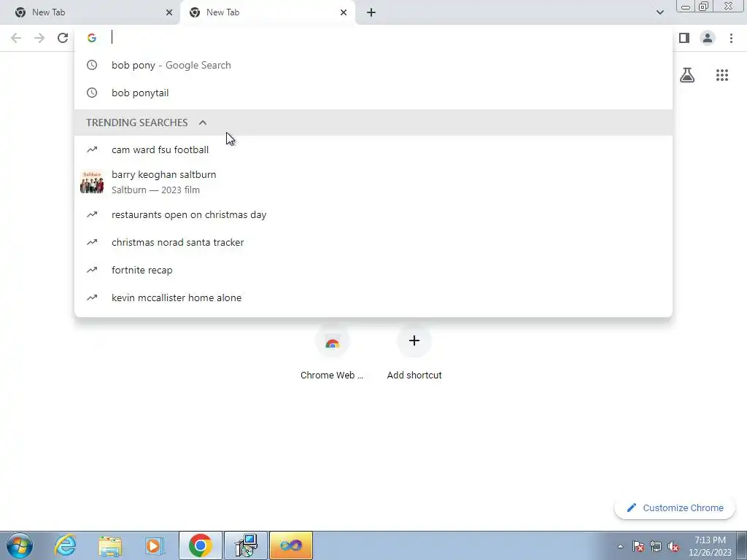The height and width of the screenshot is (560, 747).
Task: Open Chrome's three-dot menu
Action: (x=731, y=38)
